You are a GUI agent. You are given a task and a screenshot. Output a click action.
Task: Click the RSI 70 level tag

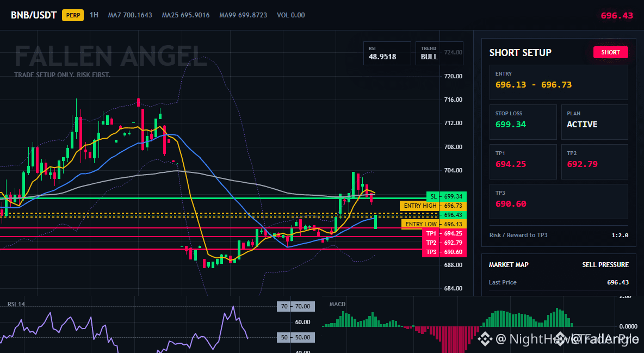pyautogui.click(x=296, y=306)
